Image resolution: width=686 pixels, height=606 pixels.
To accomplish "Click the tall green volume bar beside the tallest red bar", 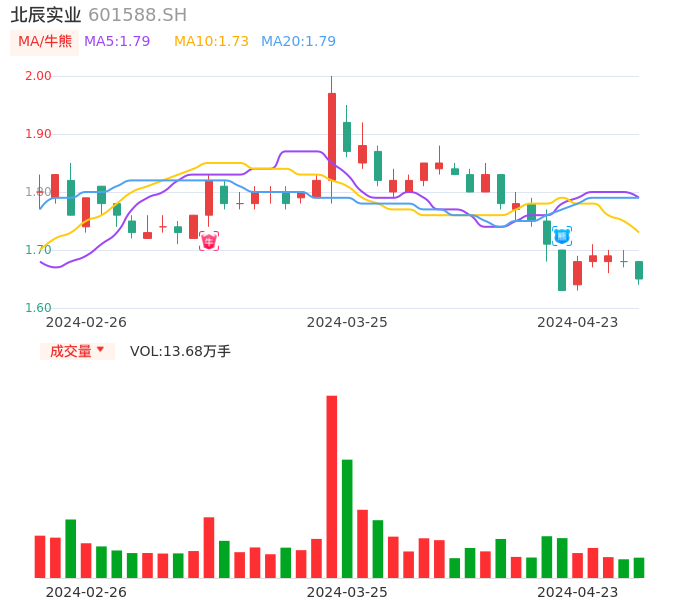I will (x=347, y=518).
